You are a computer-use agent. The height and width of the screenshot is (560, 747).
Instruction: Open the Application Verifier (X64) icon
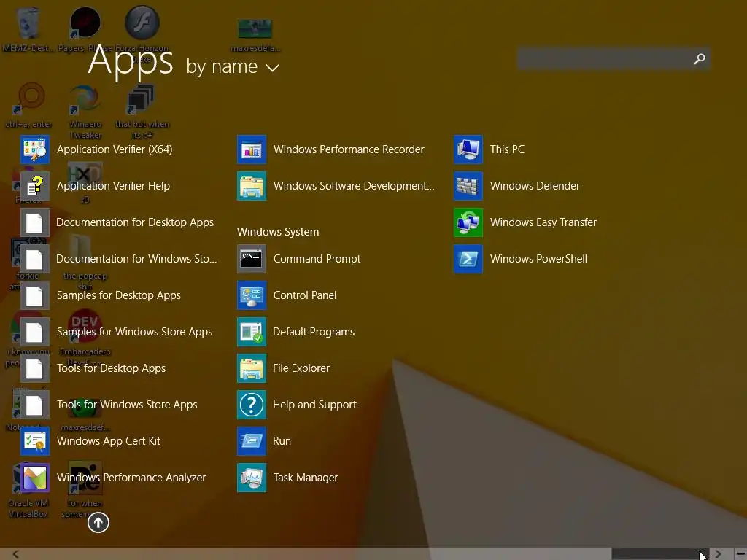pos(35,149)
